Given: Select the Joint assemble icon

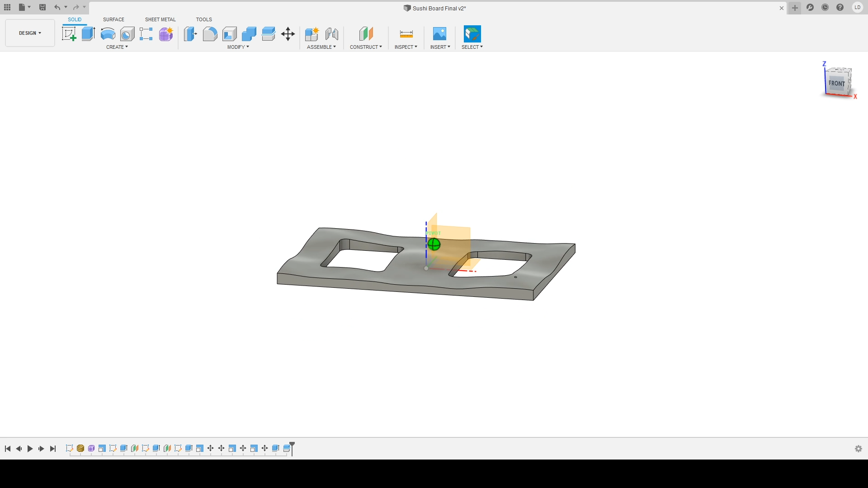Looking at the screenshot, I should 331,34.
